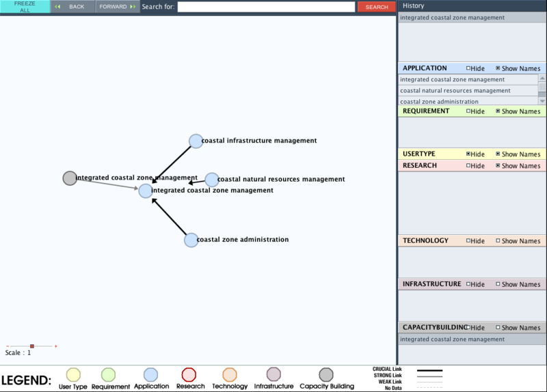Screen dimensions: 547x392
Task: Click the Technology legend icon
Action: [x=230, y=374]
